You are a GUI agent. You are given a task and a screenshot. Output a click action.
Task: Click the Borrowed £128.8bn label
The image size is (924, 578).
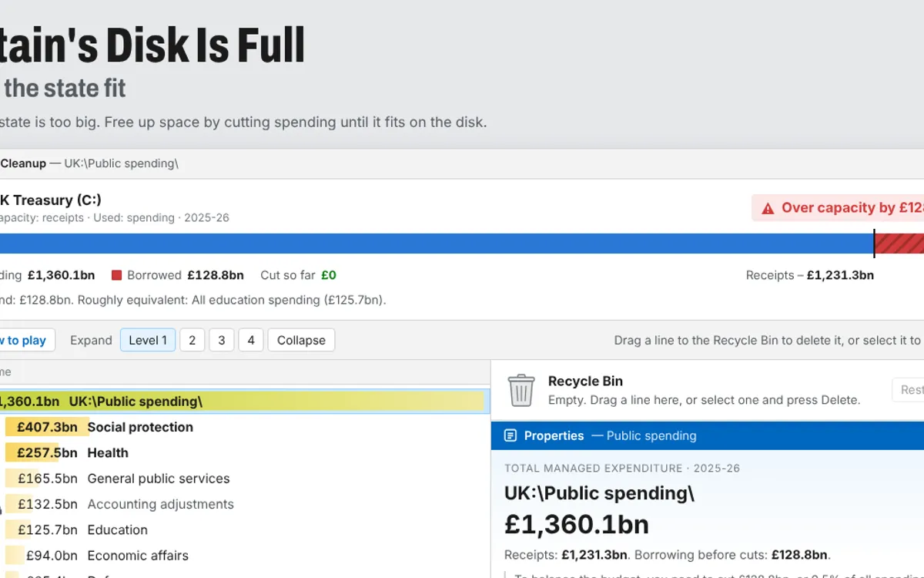[x=185, y=275]
